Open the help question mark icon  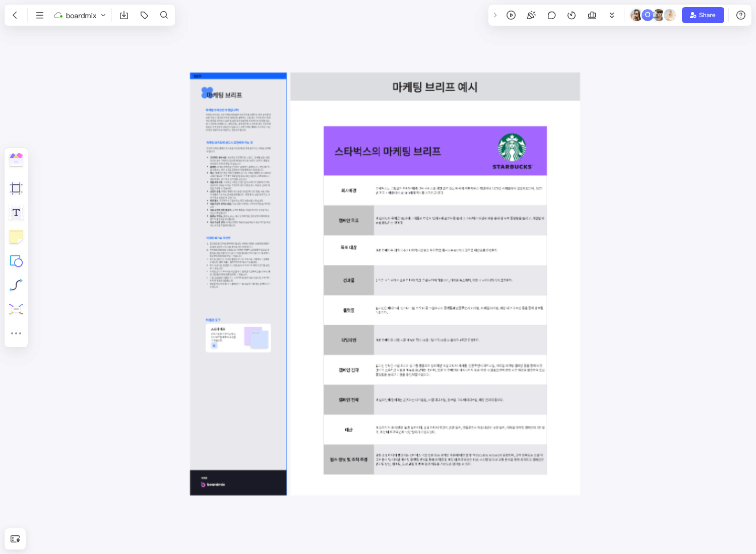pyautogui.click(x=740, y=15)
